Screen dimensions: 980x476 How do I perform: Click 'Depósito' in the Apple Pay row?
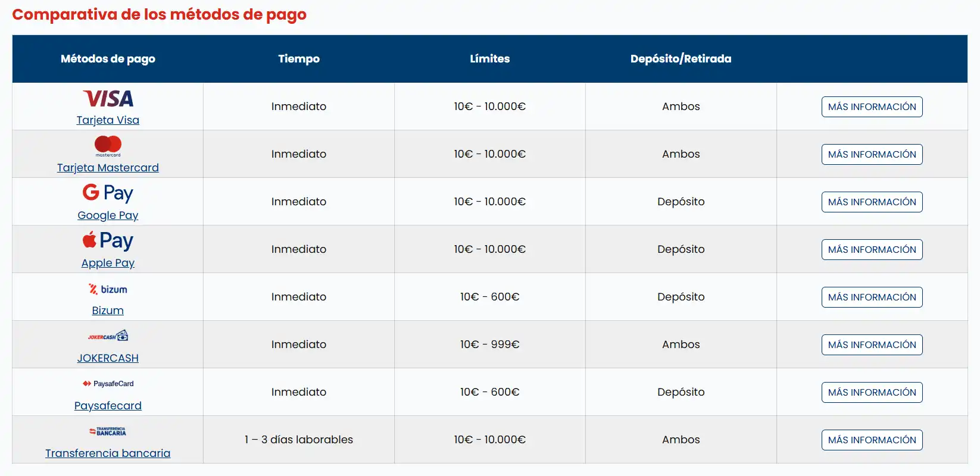pos(681,249)
